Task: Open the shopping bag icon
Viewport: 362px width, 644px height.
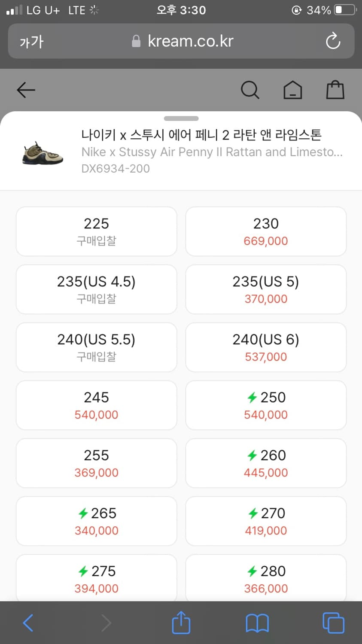Action: tap(335, 90)
